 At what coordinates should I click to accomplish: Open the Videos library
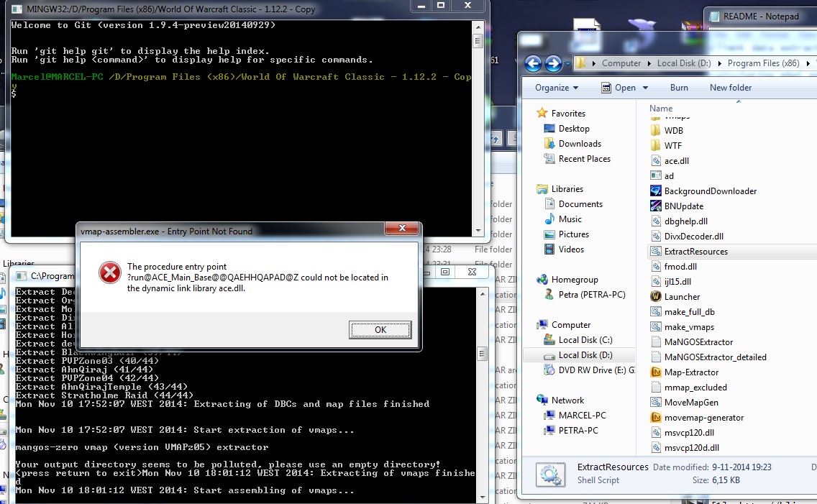[571, 249]
